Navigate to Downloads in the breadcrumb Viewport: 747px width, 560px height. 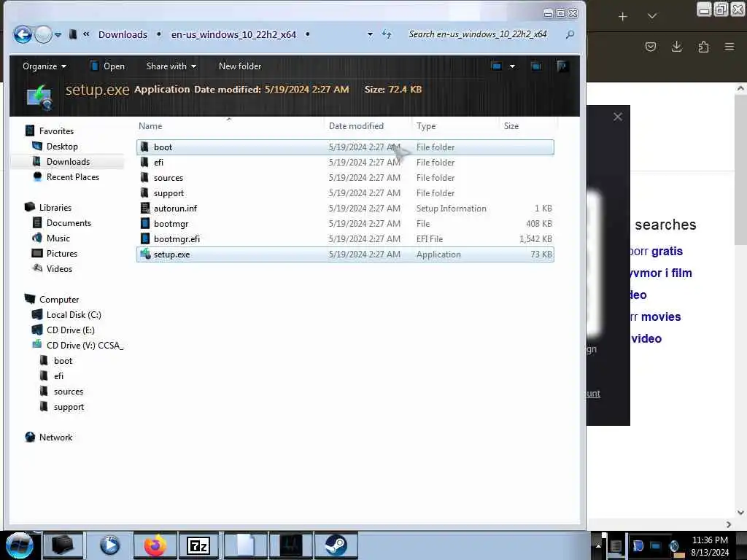(x=123, y=34)
